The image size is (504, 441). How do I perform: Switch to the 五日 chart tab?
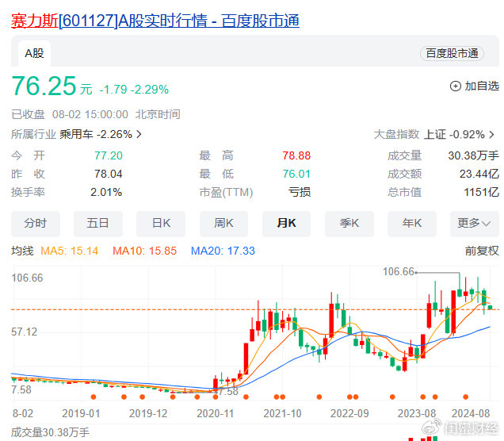click(98, 223)
